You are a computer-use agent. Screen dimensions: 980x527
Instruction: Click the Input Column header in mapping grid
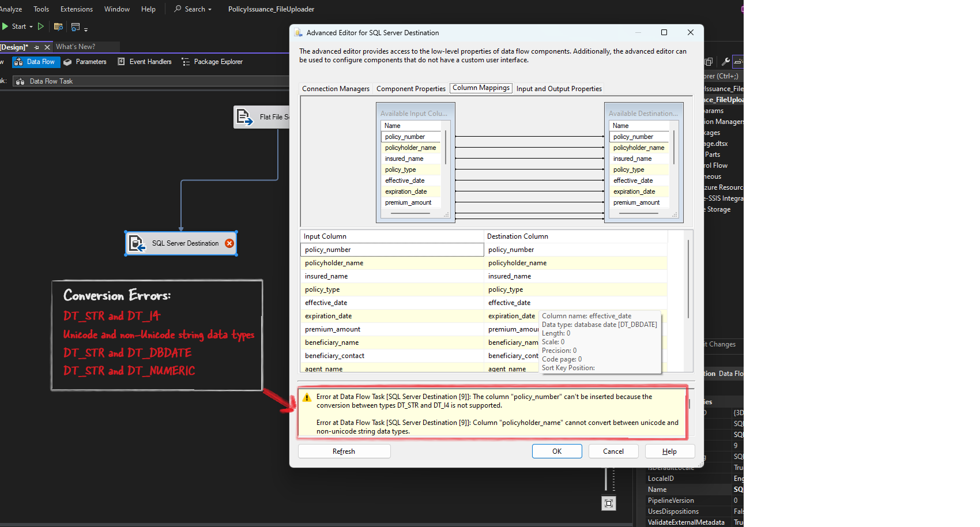click(x=392, y=236)
